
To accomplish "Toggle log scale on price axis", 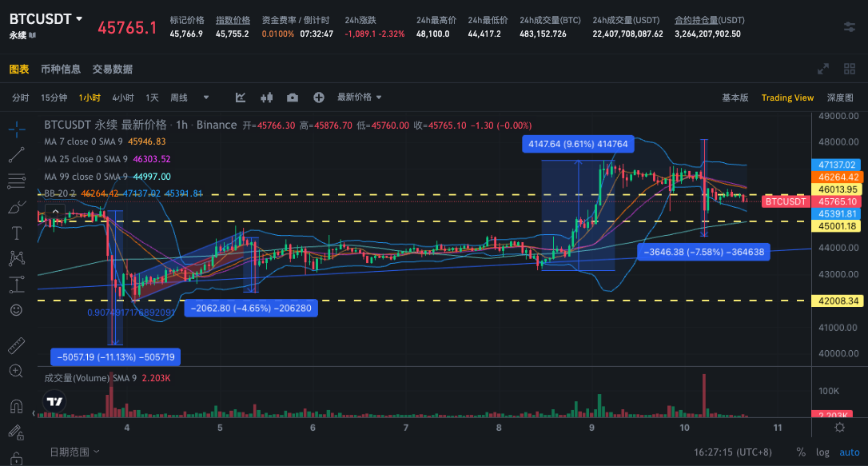I will (x=822, y=452).
